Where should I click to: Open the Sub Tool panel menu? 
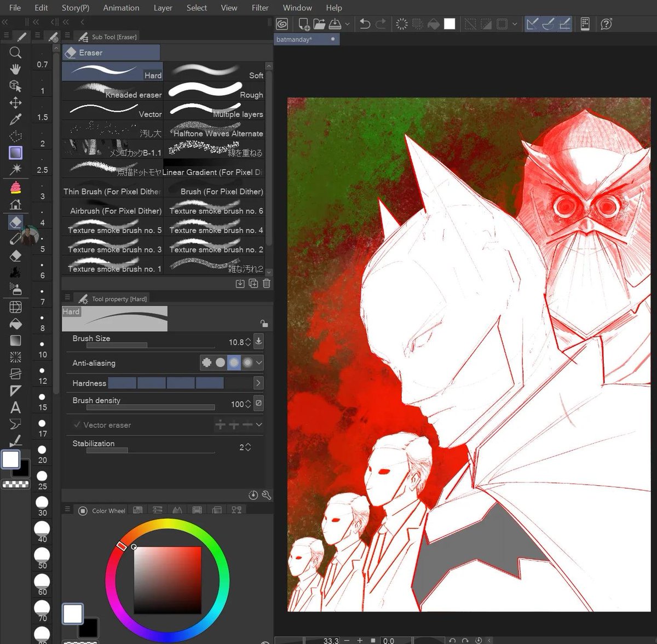point(67,36)
